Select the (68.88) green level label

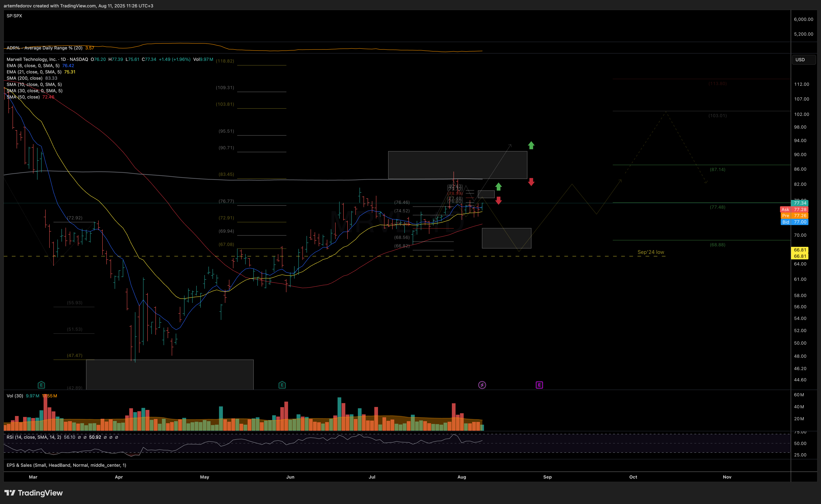click(x=717, y=245)
